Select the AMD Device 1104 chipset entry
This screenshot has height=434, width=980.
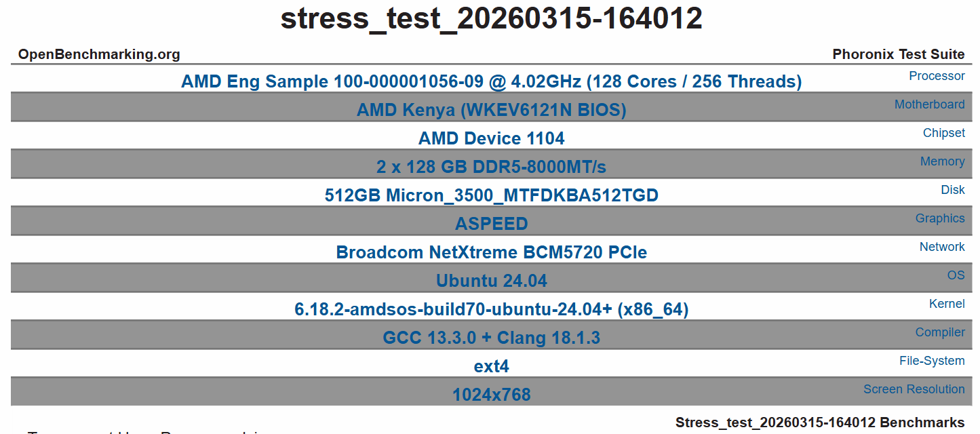492,138
